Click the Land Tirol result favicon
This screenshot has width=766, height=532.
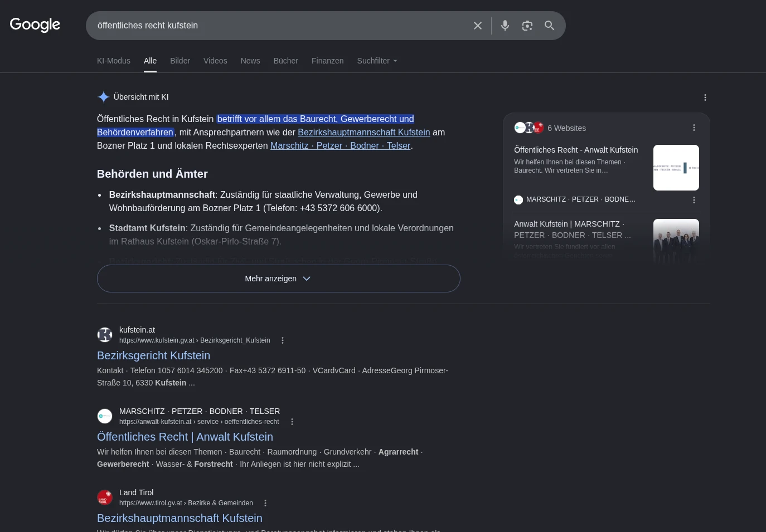105,497
